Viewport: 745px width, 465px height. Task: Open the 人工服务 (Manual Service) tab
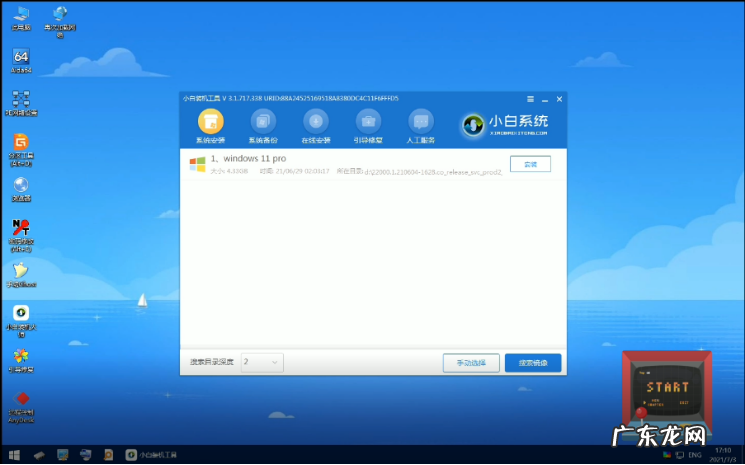pyautogui.click(x=420, y=127)
